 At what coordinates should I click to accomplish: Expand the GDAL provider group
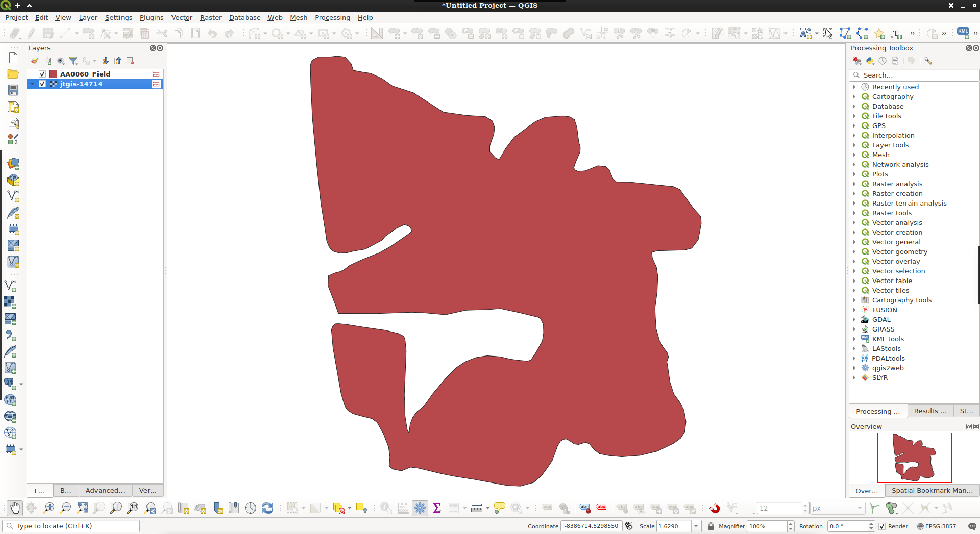coord(855,319)
